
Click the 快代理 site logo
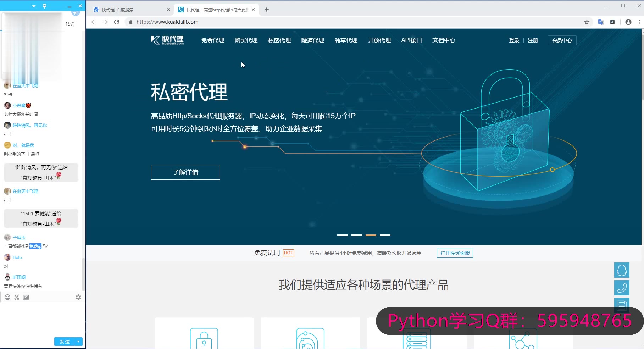click(x=167, y=40)
